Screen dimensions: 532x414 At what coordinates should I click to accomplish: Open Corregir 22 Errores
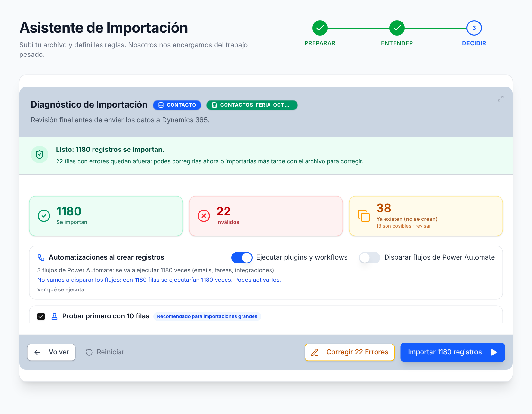pos(350,352)
